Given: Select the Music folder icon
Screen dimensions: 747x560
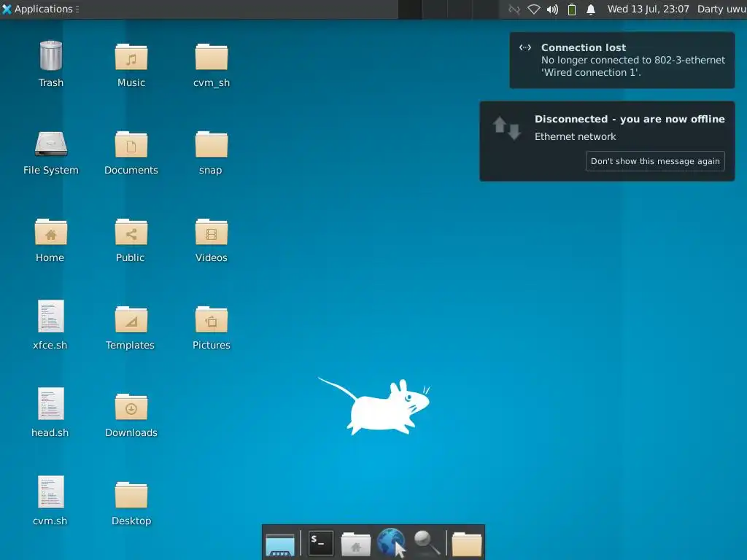Looking at the screenshot, I should tap(131, 57).
